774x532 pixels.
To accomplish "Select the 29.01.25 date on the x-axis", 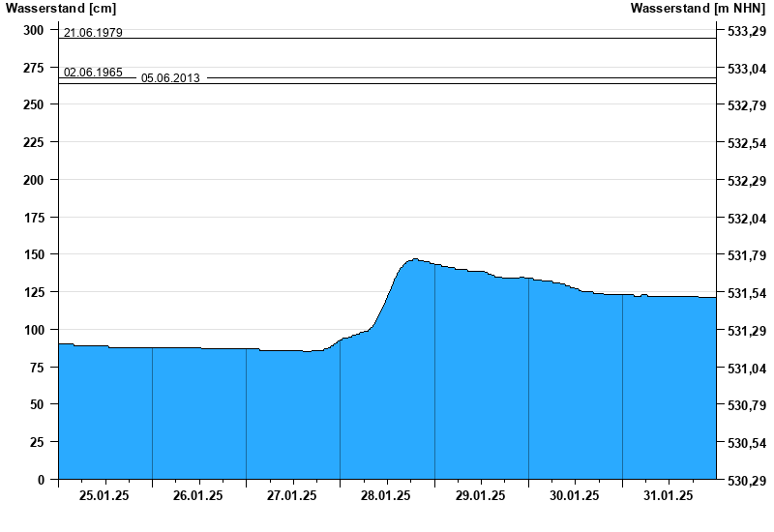I will [x=480, y=496].
